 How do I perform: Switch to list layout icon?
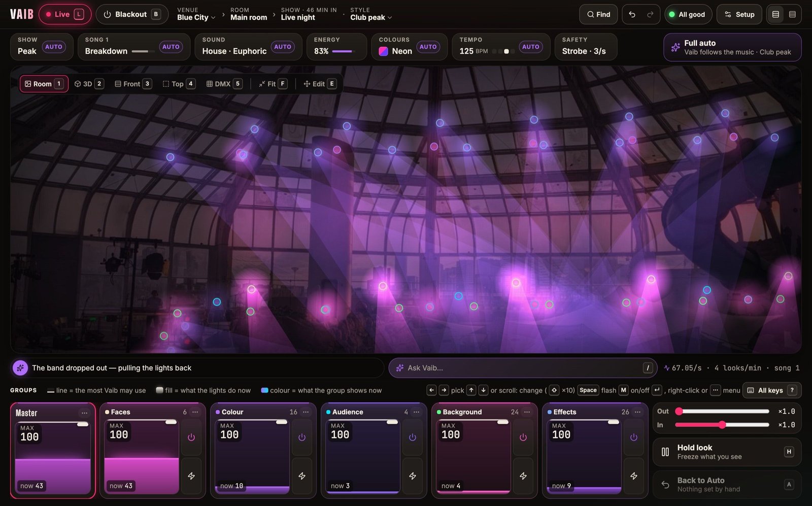click(792, 14)
